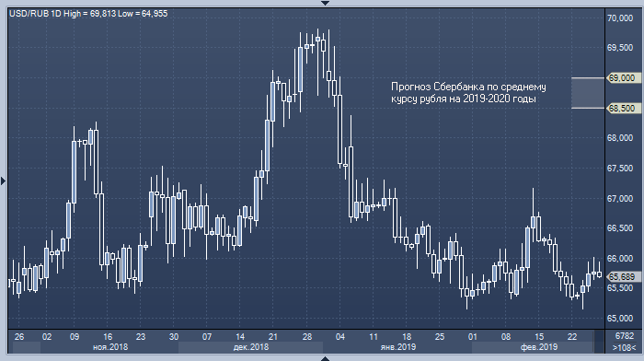The height and width of the screenshot is (361, 644).
Task: Click the date label 09 on time axis
Action: click(75, 337)
